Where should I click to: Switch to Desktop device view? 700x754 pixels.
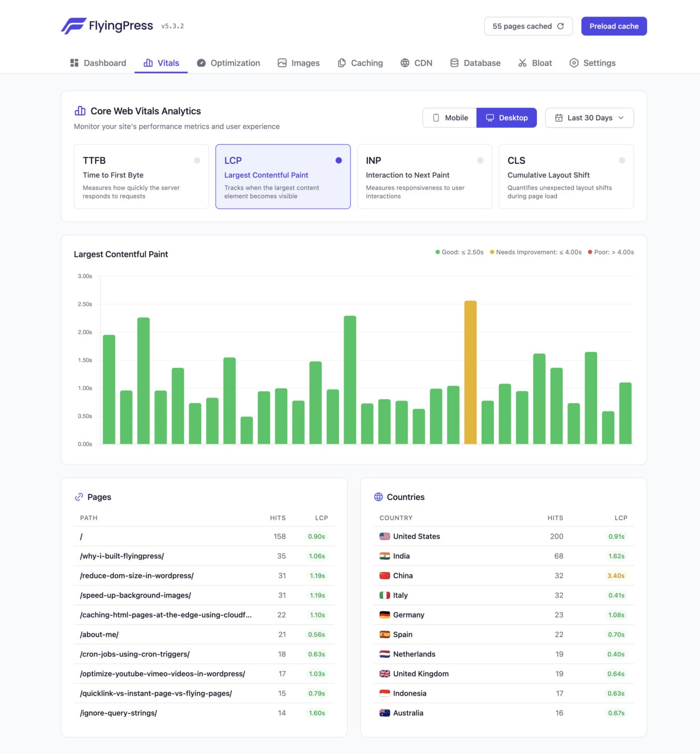tap(506, 118)
